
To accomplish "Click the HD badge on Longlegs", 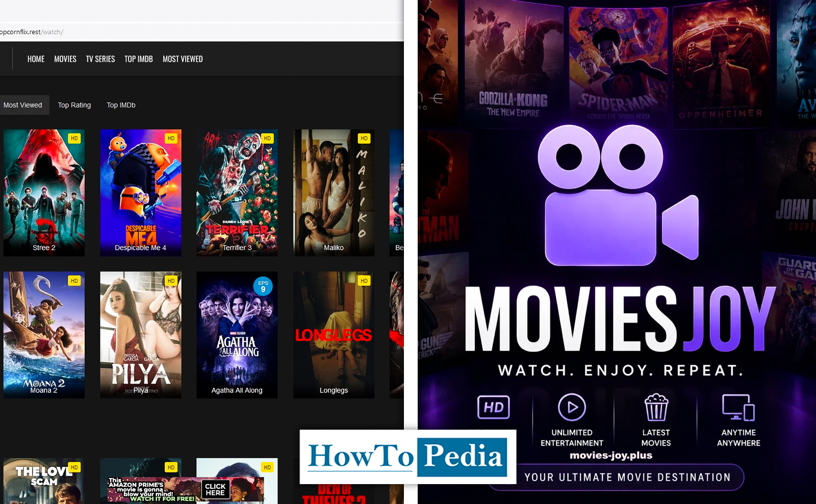I will pos(364,281).
